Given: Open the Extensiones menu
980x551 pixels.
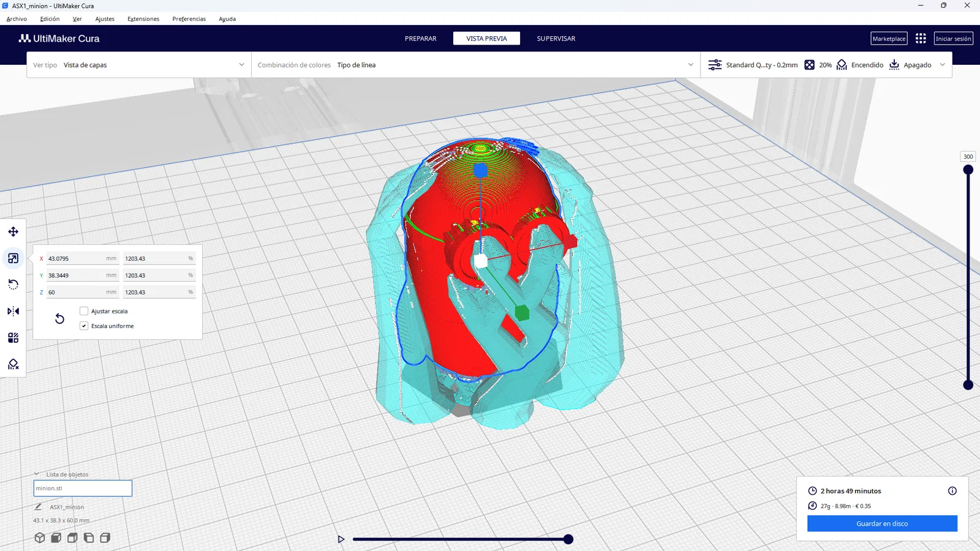Looking at the screenshot, I should tap(143, 18).
